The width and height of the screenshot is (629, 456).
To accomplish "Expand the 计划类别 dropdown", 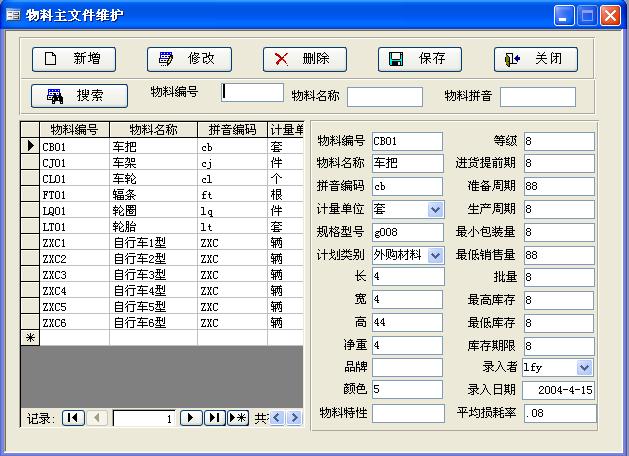I will coord(435,255).
